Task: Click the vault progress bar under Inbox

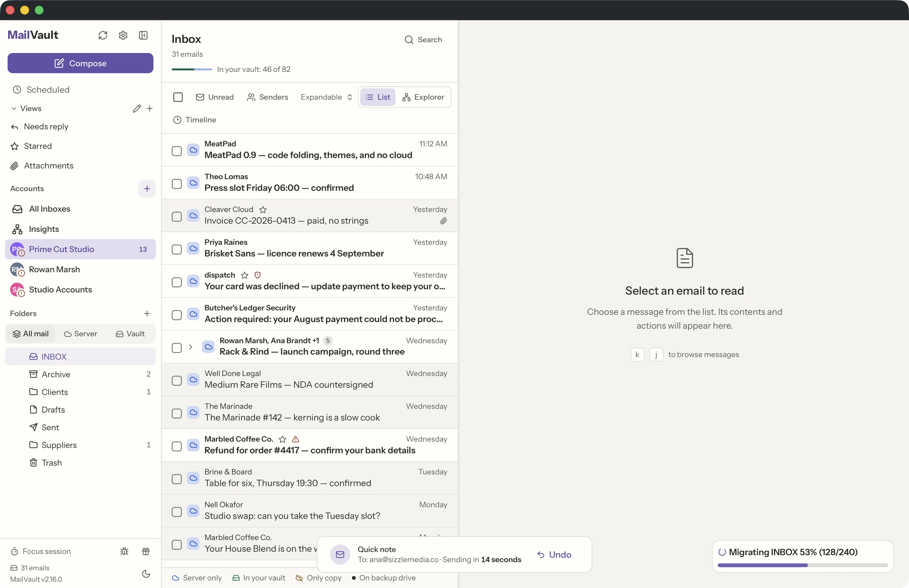Action: 192,69
